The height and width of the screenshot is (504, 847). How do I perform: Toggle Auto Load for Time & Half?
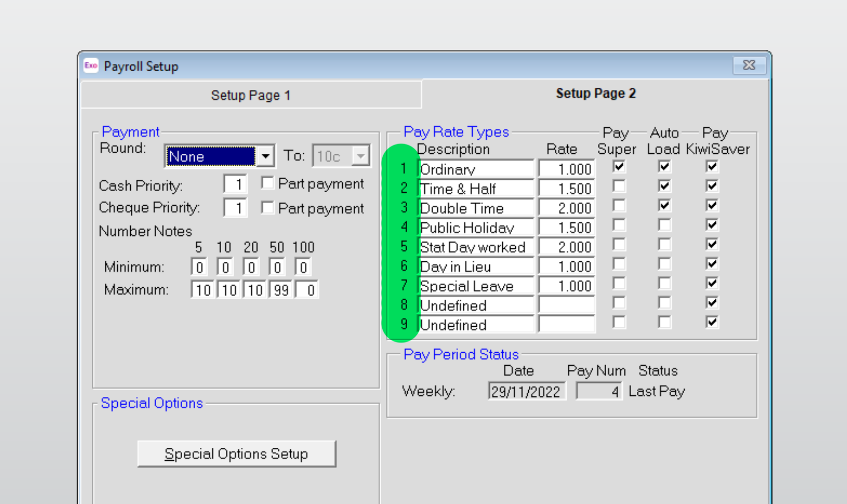(664, 186)
